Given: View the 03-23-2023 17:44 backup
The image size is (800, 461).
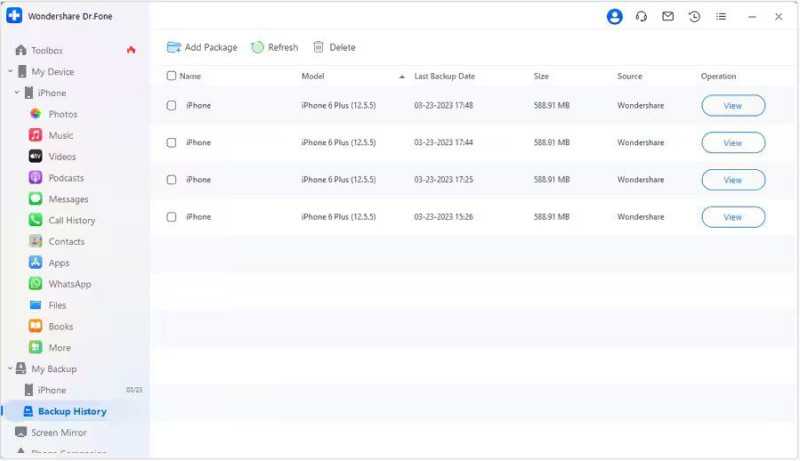Looking at the screenshot, I should pyautogui.click(x=733, y=143).
